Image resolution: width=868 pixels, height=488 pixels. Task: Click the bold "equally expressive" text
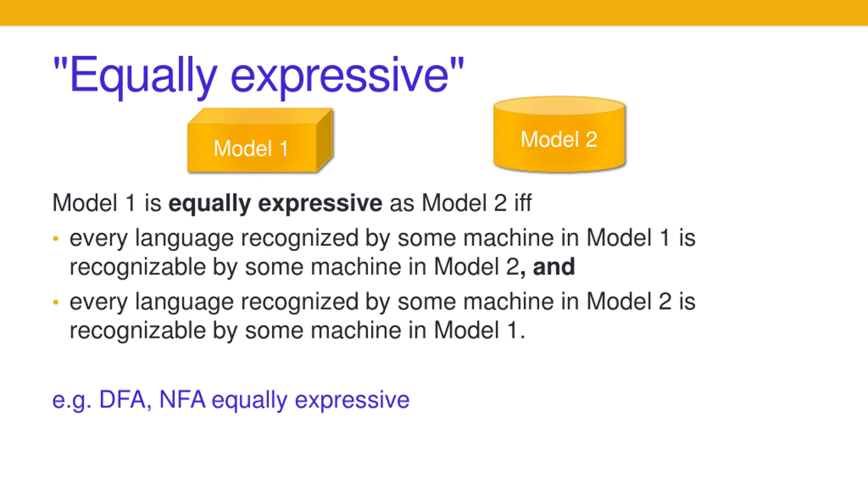tap(276, 203)
